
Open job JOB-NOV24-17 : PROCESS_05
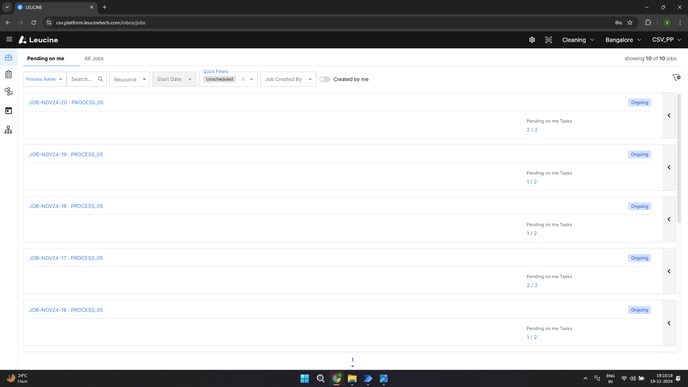click(x=66, y=258)
